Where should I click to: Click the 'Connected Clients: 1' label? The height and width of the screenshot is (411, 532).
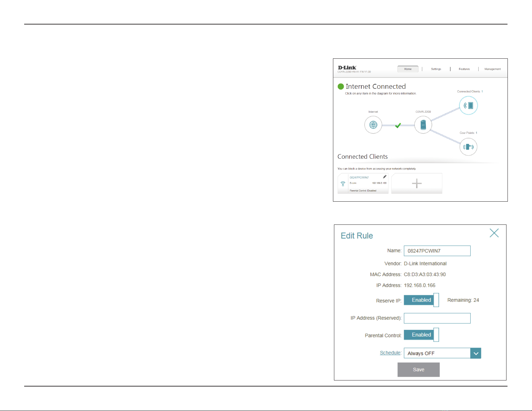470,91
